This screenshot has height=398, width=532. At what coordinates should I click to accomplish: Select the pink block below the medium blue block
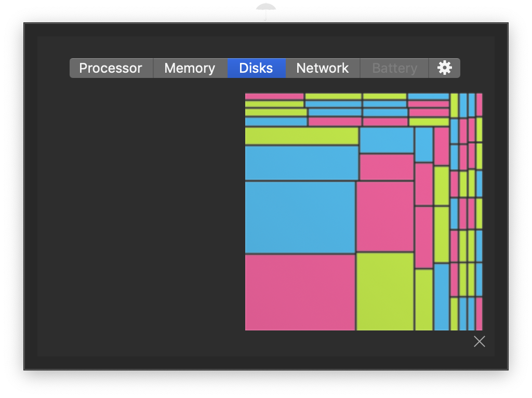(x=387, y=167)
